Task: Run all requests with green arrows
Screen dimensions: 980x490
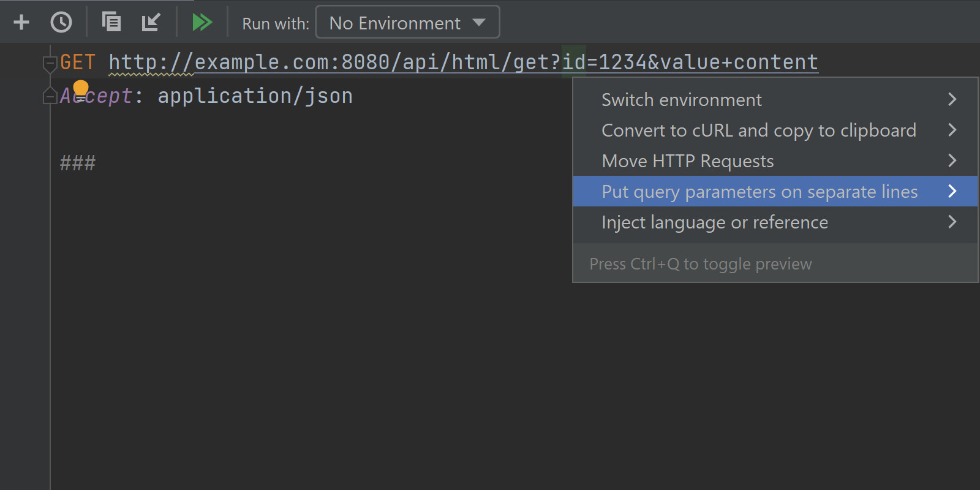Action: pos(202,23)
